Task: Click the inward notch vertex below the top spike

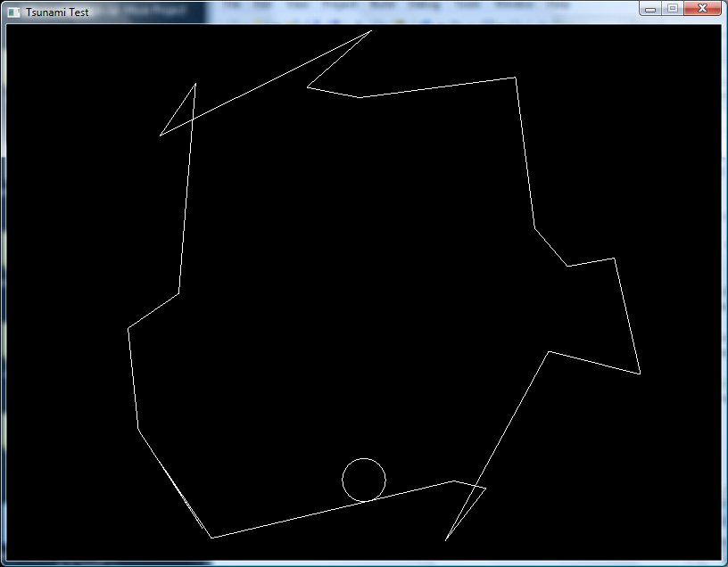Action: (x=308, y=87)
